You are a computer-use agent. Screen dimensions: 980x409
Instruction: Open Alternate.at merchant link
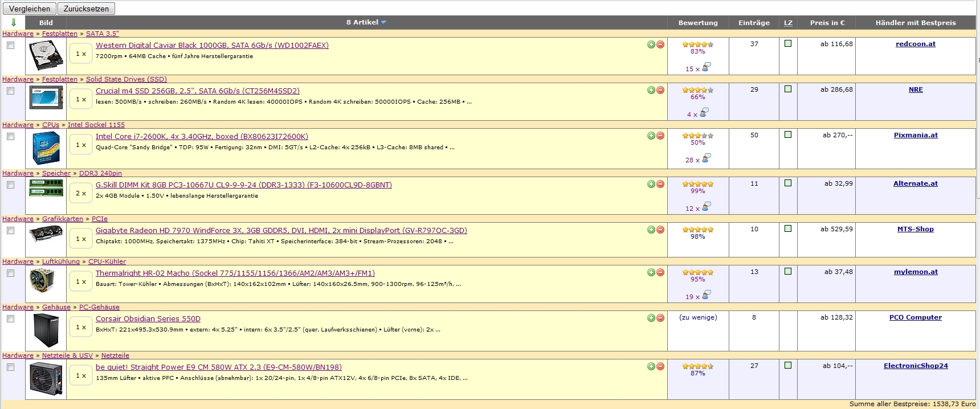(916, 183)
